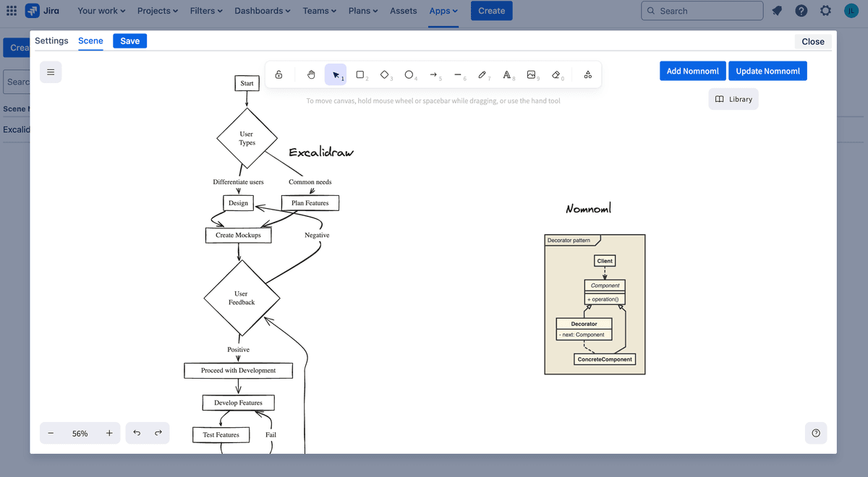Undo the last canvas action
The image size is (868, 477).
[137, 434]
